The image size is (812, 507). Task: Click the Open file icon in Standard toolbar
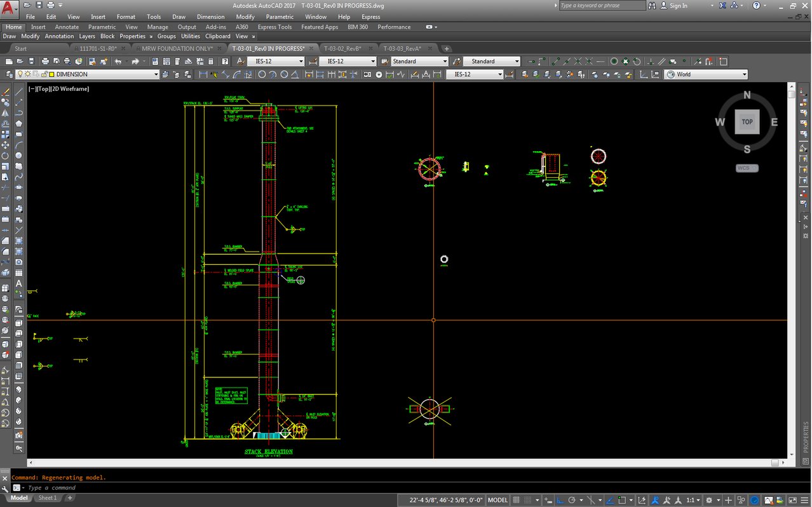pyautogui.click(x=20, y=62)
